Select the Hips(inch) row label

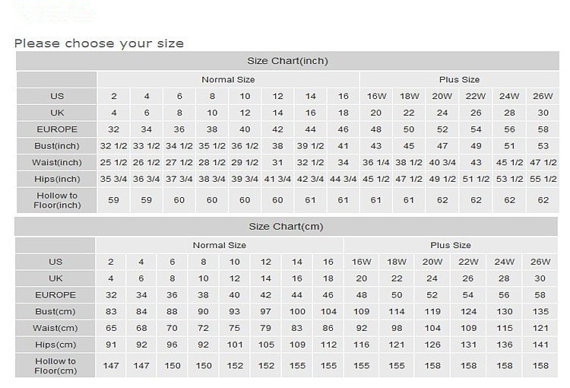click(57, 179)
